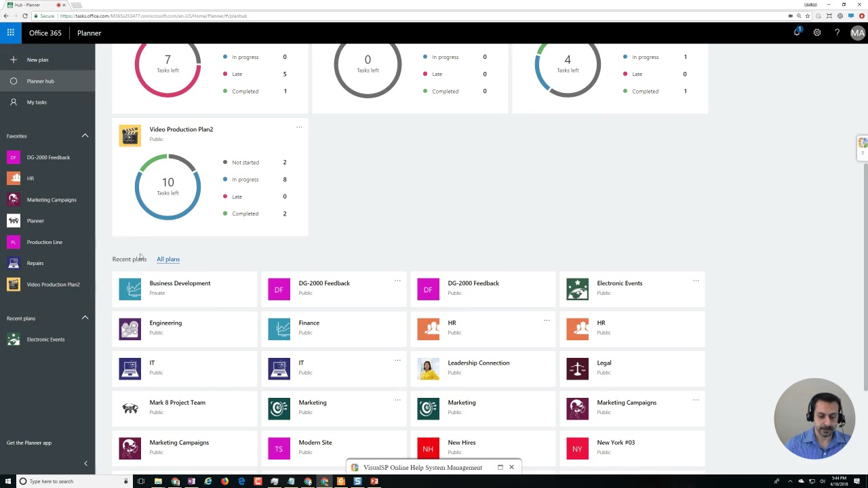The width and height of the screenshot is (868, 488).
Task: Open Leadership Connection plan title
Action: [x=479, y=363]
